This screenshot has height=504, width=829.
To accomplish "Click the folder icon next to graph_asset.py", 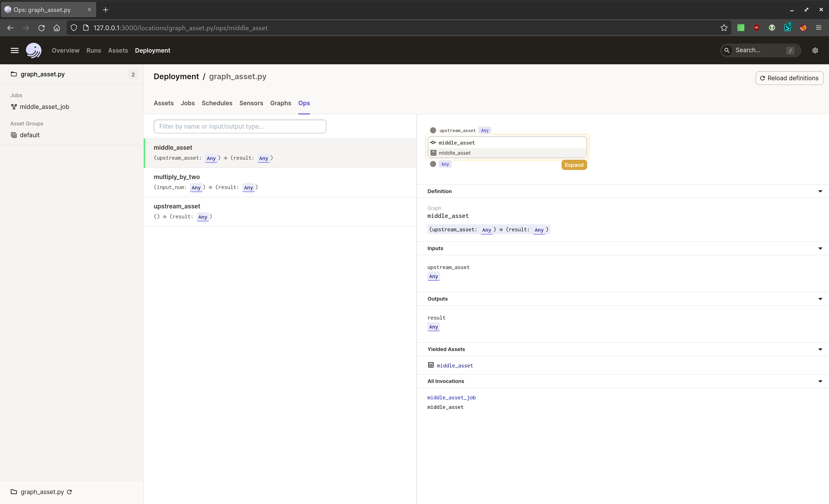I will (13, 74).
